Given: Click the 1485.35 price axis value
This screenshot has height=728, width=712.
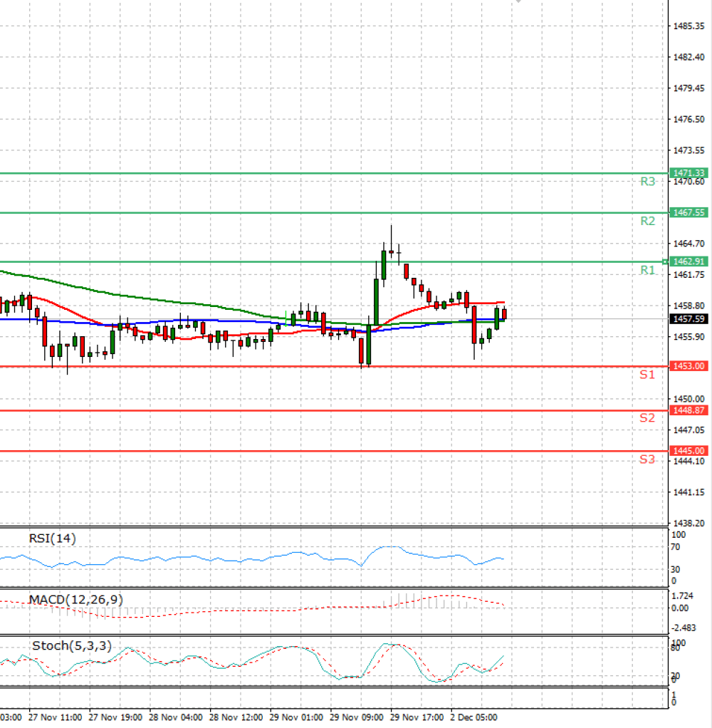Looking at the screenshot, I should point(689,26).
